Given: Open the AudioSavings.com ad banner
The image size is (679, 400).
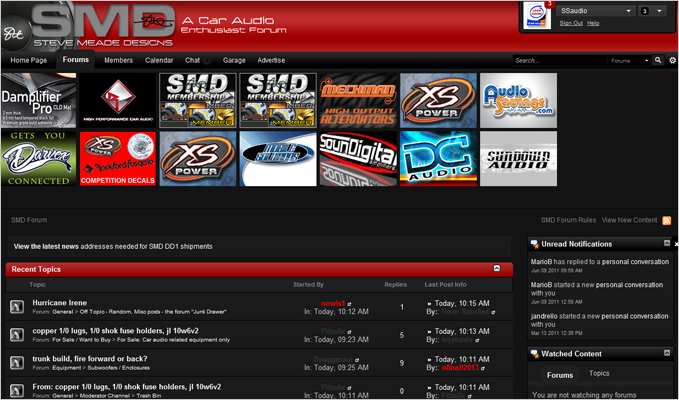Looking at the screenshot, I should coord(518,100).
